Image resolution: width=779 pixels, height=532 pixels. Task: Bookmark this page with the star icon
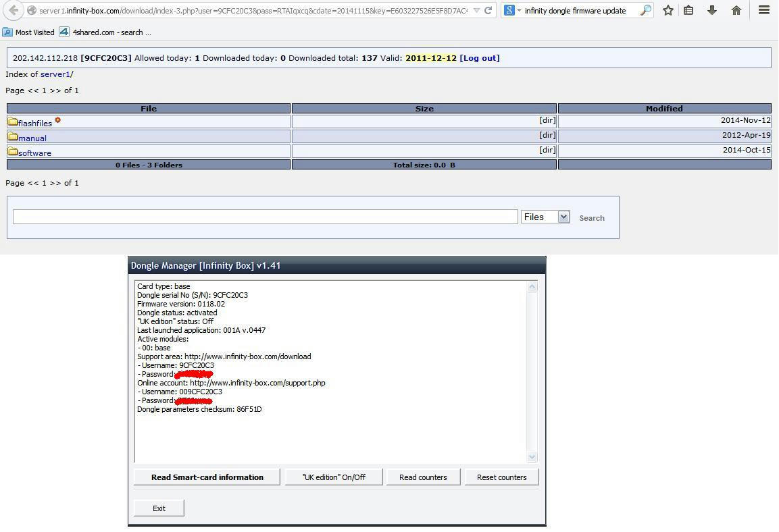668,10
